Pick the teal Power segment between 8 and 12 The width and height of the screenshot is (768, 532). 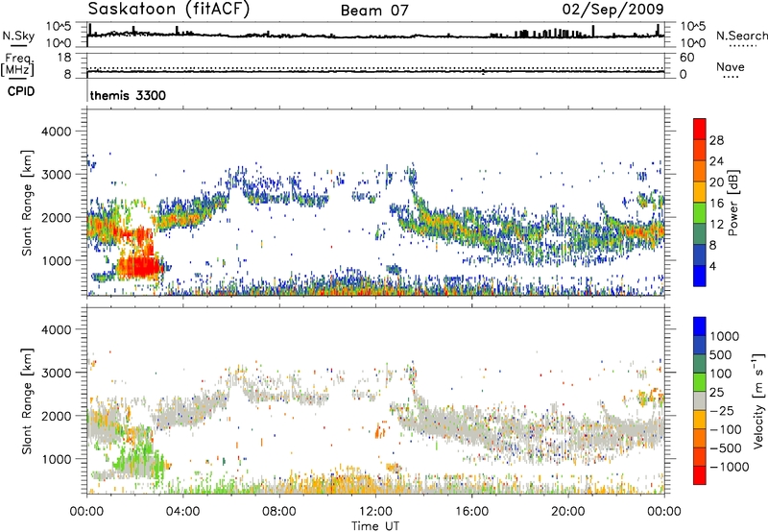(x=700, y=234)
